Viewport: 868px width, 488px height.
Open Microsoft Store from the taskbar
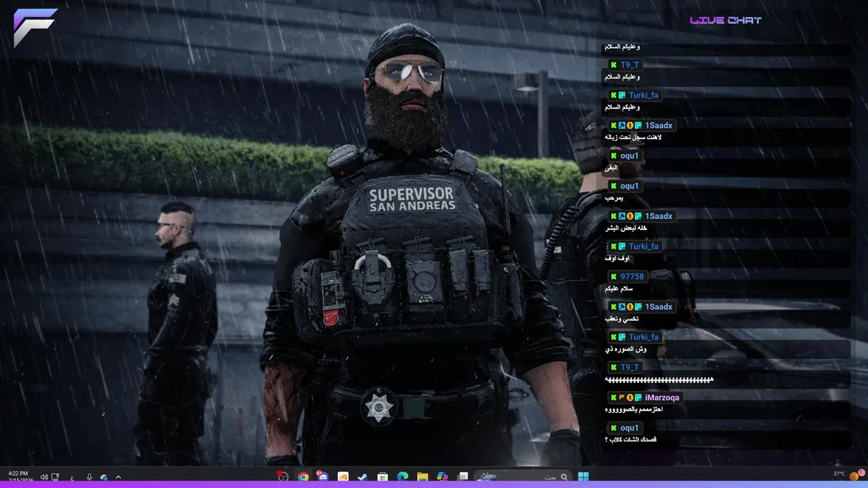tap(382, 477)
